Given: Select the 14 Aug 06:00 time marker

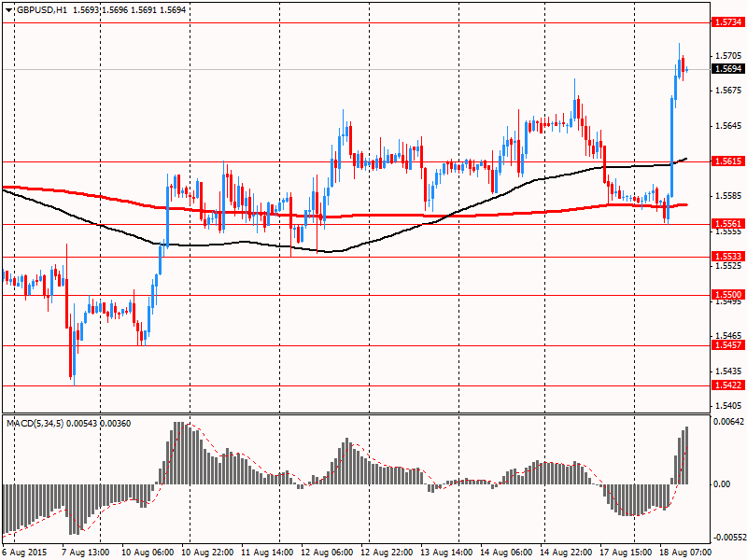Looking at the screenshot, I should tap(505, 553).
